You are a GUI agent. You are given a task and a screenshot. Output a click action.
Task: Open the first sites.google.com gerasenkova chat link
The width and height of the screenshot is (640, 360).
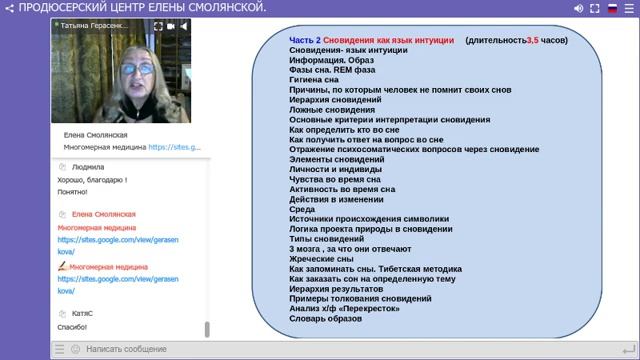coord(118,245)
